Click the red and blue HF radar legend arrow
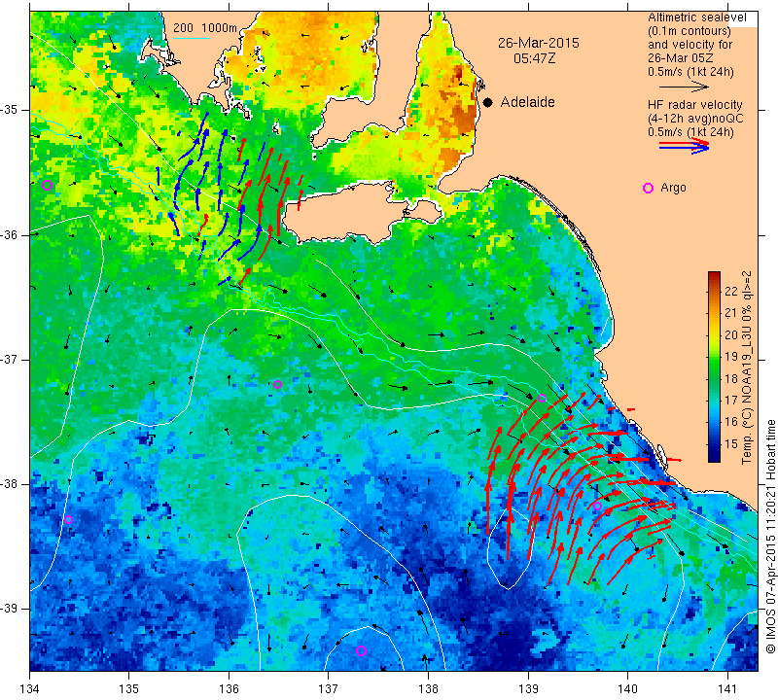778x700 pixels. click(x=684, y=146)
